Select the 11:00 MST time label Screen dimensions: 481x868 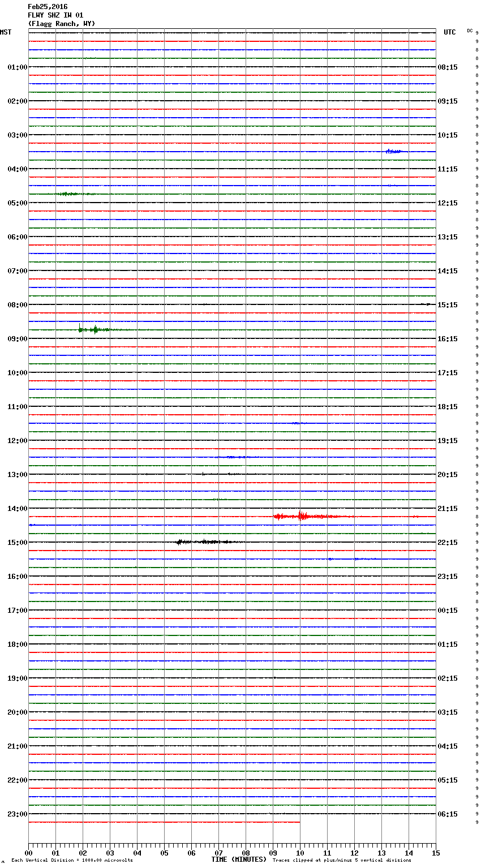pos(18,407)
